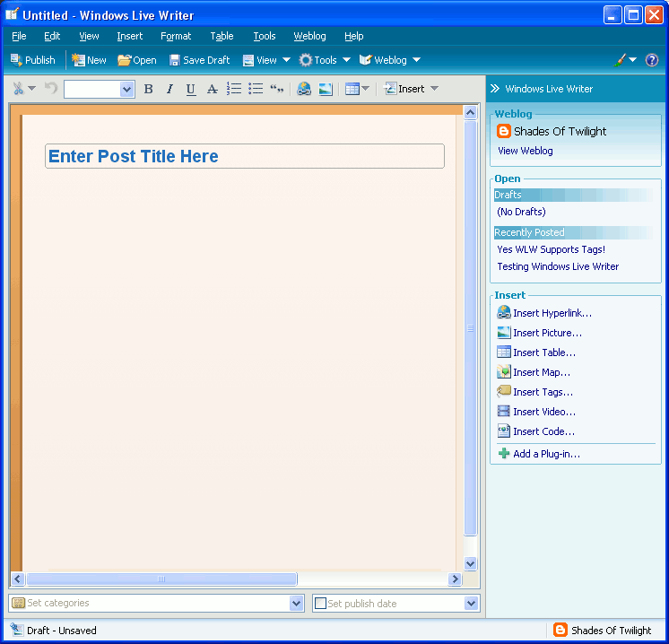
Task: Open the View menu
Action: pyautogui.click(x=89, y=36)
